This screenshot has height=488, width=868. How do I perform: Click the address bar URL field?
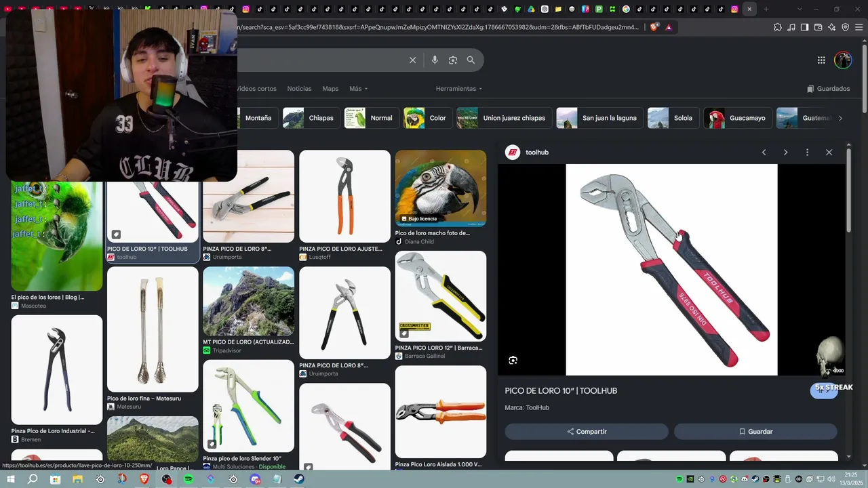pos(439,27)
